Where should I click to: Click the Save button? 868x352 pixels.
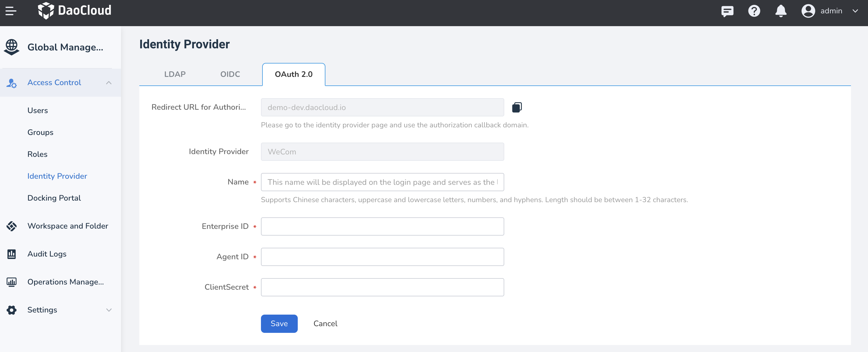click(279, 323)
